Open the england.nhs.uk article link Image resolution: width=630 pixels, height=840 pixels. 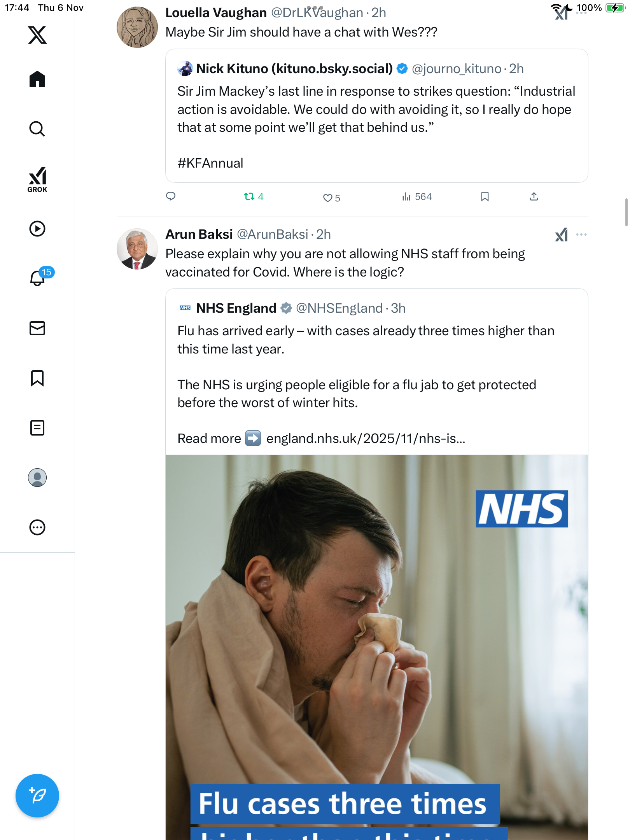366,439
